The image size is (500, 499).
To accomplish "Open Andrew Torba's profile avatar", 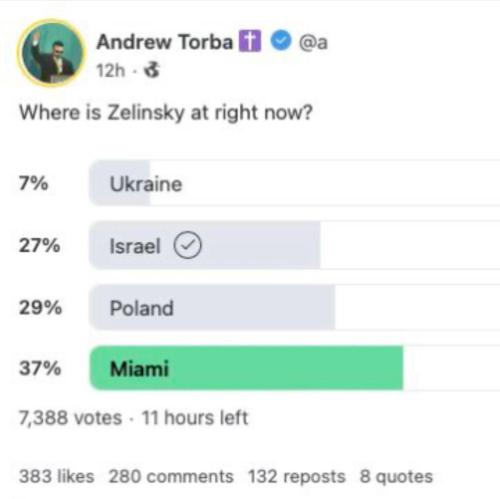I will (51, 53).
